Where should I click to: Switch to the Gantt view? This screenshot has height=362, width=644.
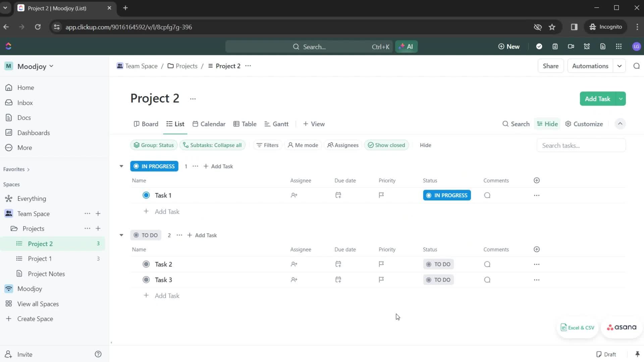pyautogui.click(x=280, y=124)
